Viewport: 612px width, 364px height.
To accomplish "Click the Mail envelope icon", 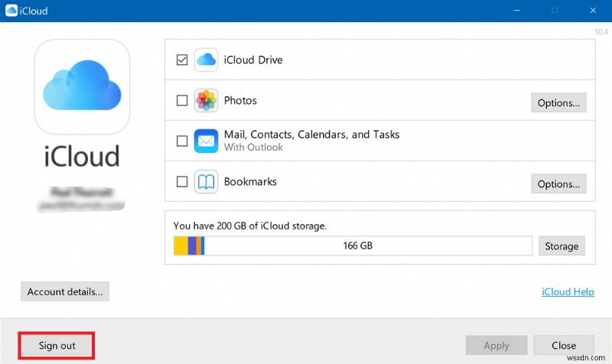I will coord(206,141).
